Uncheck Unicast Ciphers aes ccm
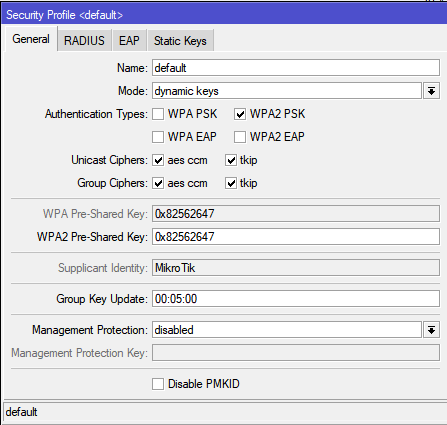The height and width of the screenshot is (425, 447). point(158,160)
